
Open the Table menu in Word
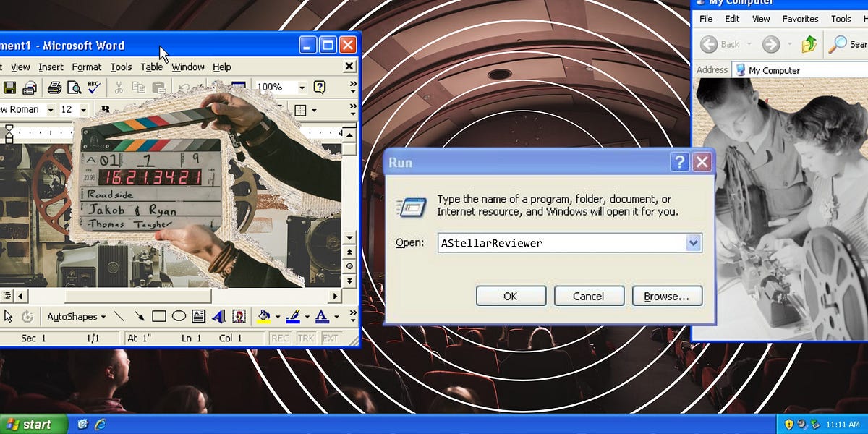(x=152, y=67)
